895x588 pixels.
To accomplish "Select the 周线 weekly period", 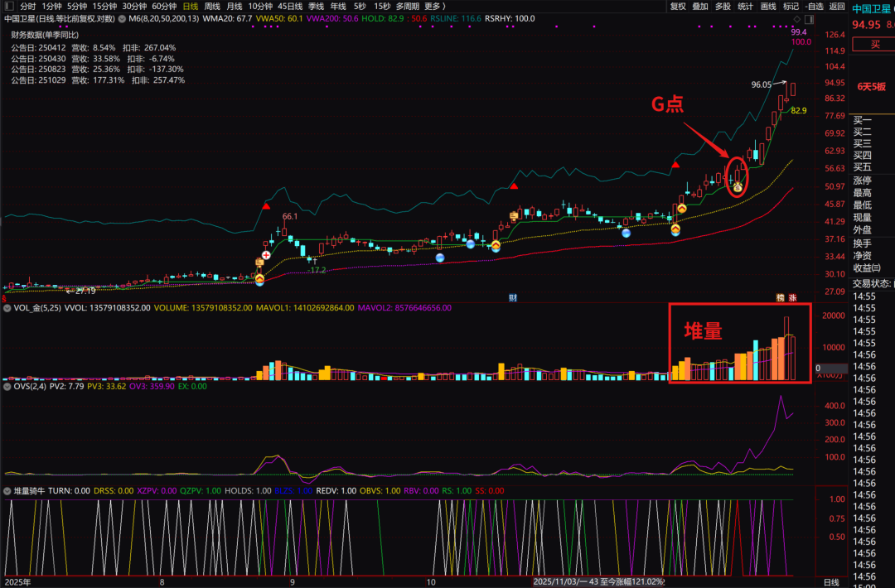I will tap(212, 7).
